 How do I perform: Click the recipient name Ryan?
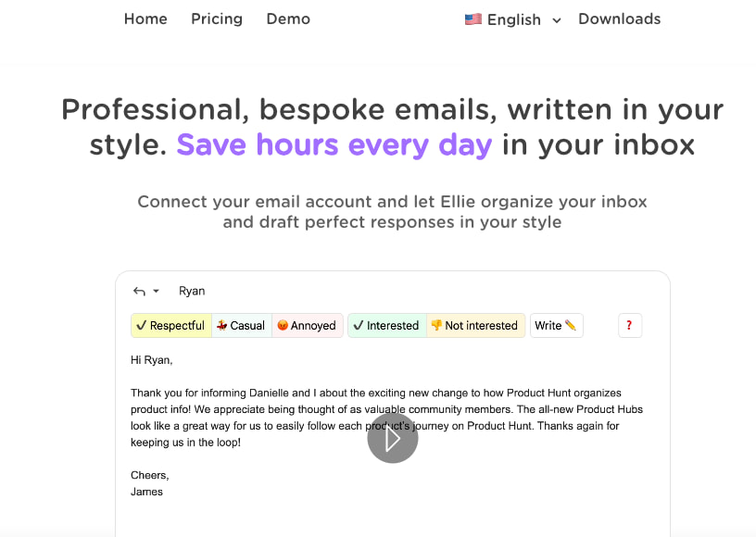point(191,291)
